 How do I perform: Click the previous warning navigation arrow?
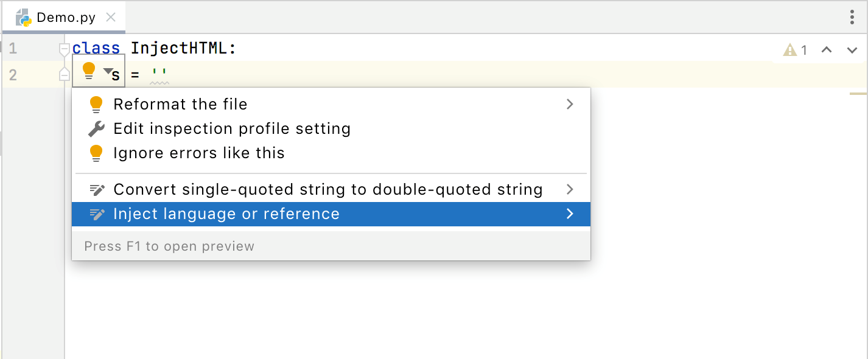[x=826, y=50]
